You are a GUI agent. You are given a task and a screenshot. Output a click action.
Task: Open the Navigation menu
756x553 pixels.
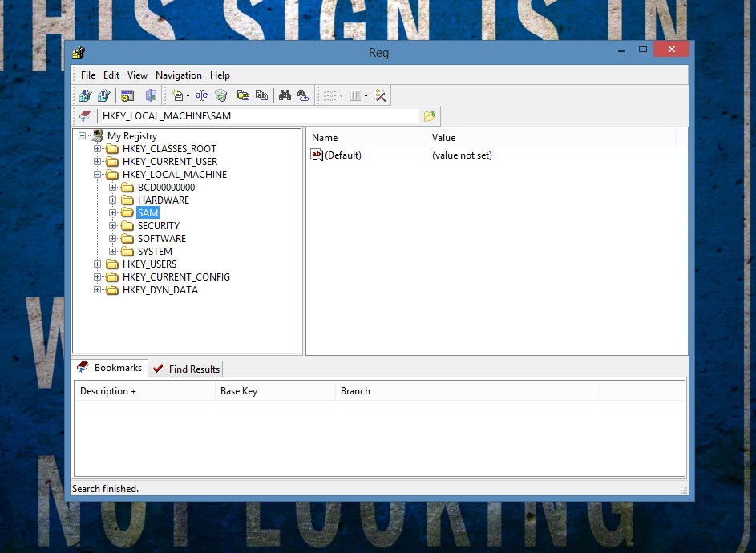pyautogui.click(x=179, y=75)
